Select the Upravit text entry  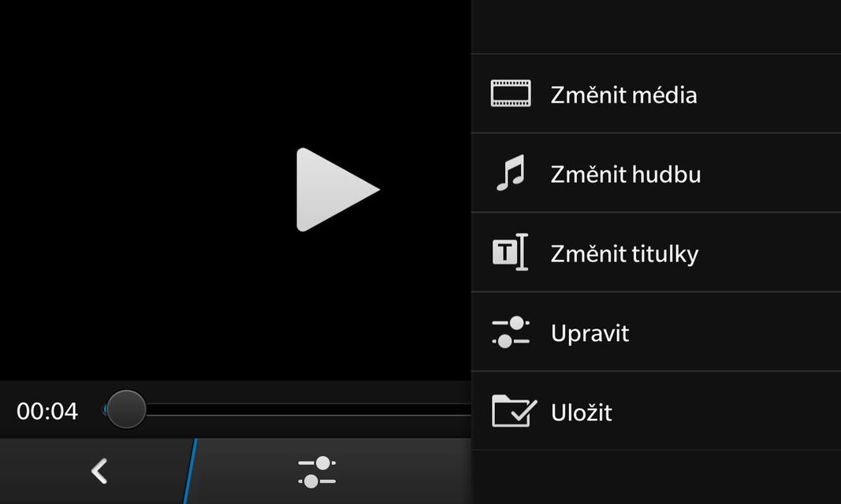pos(590,334)
